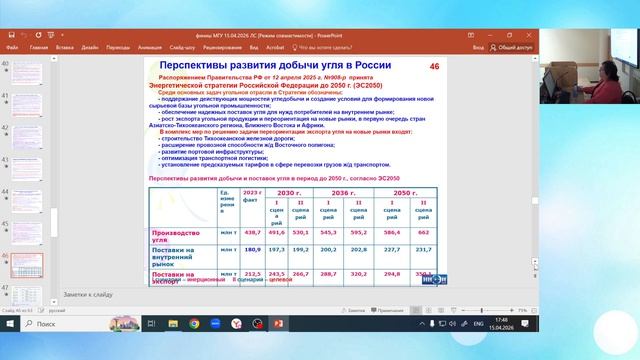640x360 pixels.
Task: Click the Save icon in quick access toolbar
Action: pos(11,35)
